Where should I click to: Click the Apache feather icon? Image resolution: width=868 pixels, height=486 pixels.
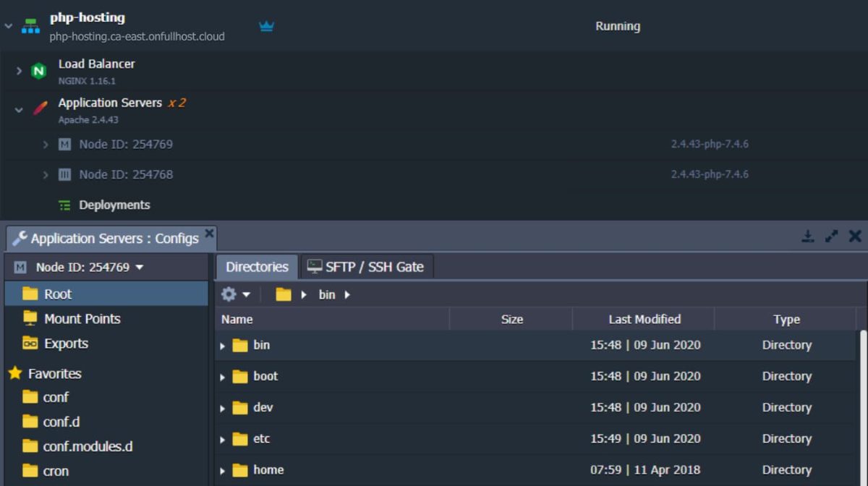pyautogui.click(x=41, y=109)
